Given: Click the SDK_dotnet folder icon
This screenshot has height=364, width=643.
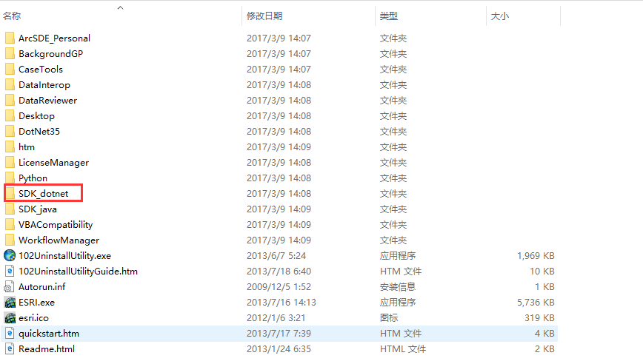Looking at the screenshot, I should click(x=10, y=194).
